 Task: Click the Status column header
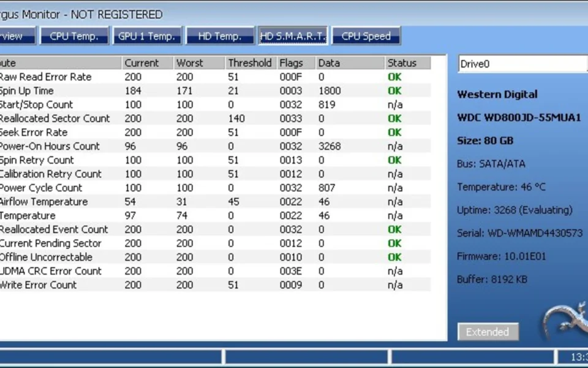[408, 63]
